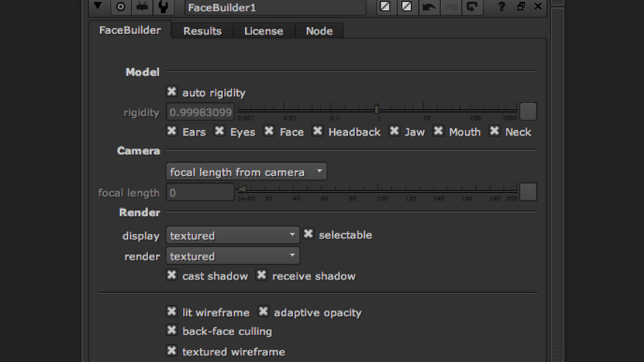644x362 pixels.
Task: Toggle the Neck checkbox
Action: pyautogui.click(x=495, y=131)
